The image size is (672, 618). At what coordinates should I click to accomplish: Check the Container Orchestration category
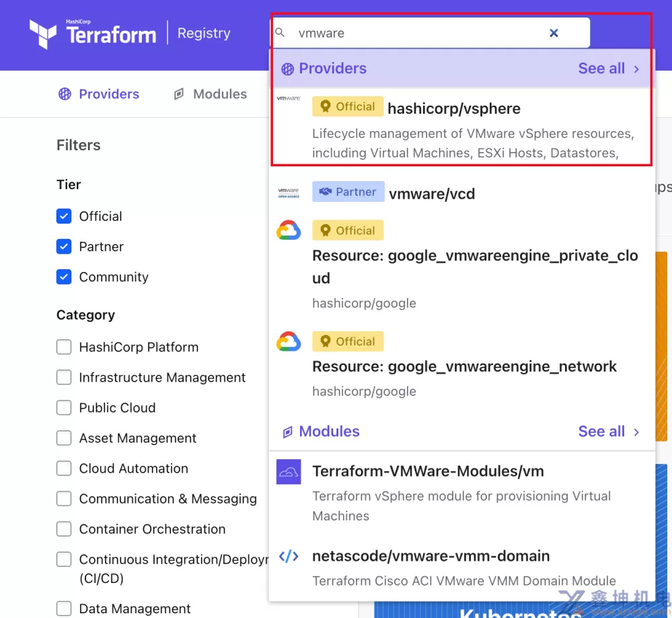(64, 528)
